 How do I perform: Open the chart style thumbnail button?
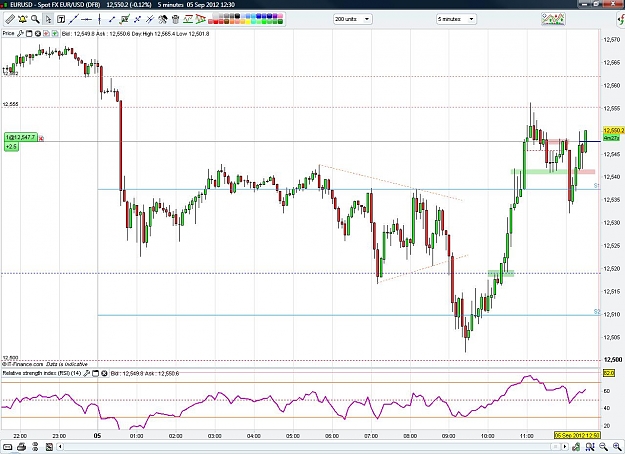(553, 19)
